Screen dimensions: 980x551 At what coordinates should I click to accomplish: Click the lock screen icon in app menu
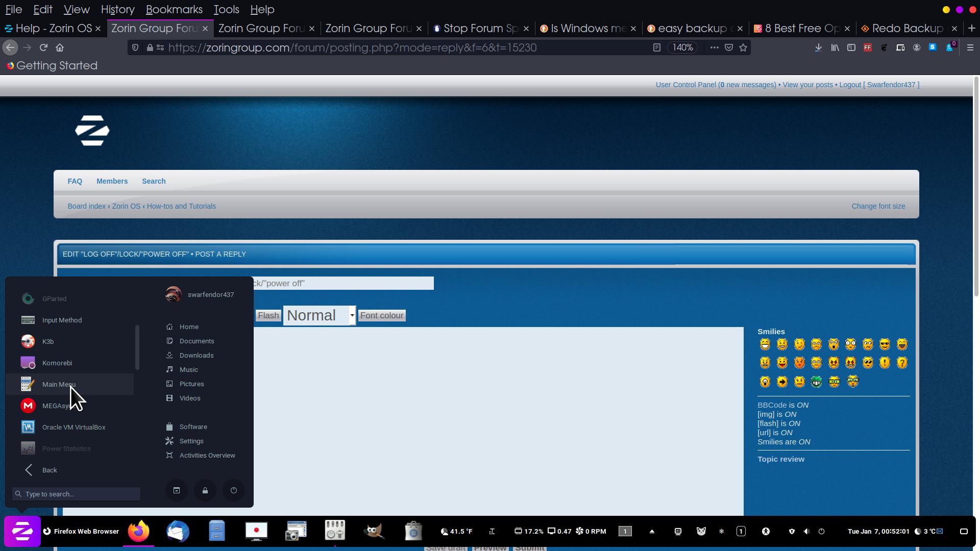(205, 490)
